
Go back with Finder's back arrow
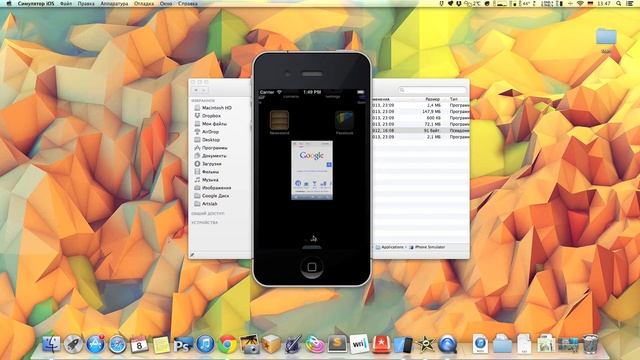click(x=197, y=90)
